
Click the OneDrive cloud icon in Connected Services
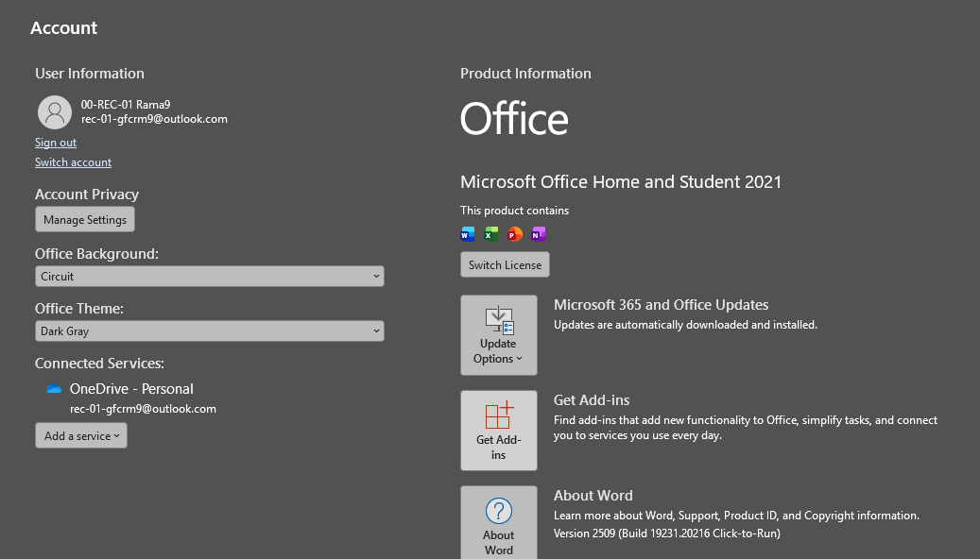pos(54,389)
